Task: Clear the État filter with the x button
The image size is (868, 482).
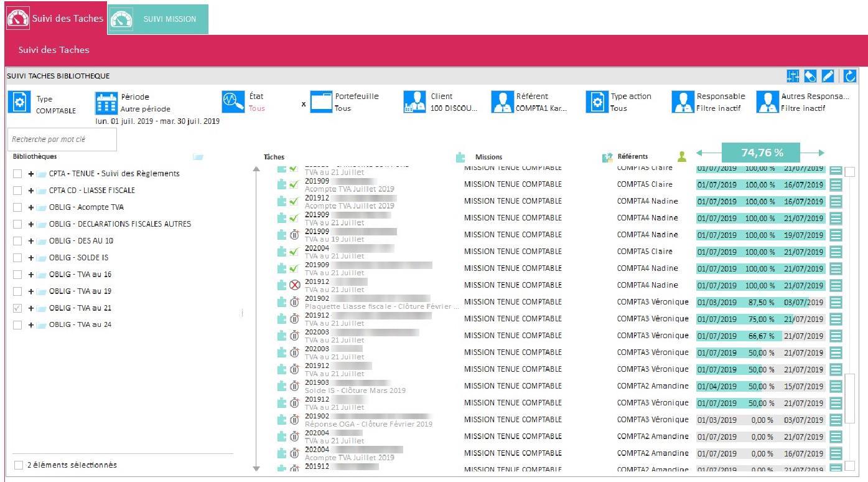Action: point(304,104)
